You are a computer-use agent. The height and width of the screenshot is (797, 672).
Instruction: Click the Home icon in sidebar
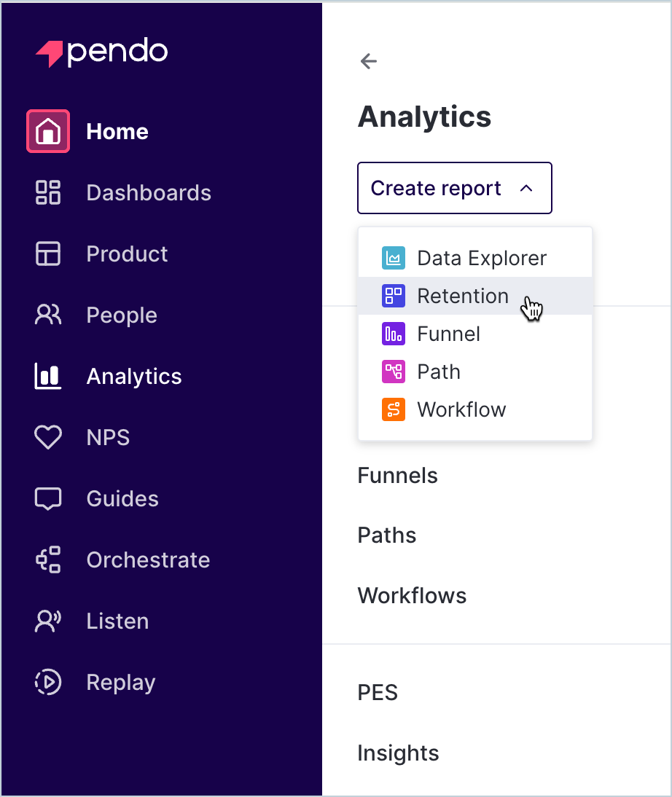pos(48,131)
